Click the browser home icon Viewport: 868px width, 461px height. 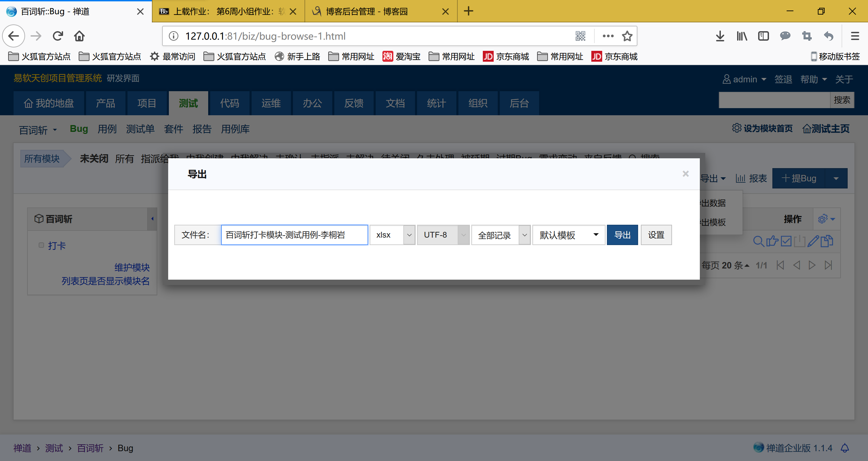coord(79,36)
